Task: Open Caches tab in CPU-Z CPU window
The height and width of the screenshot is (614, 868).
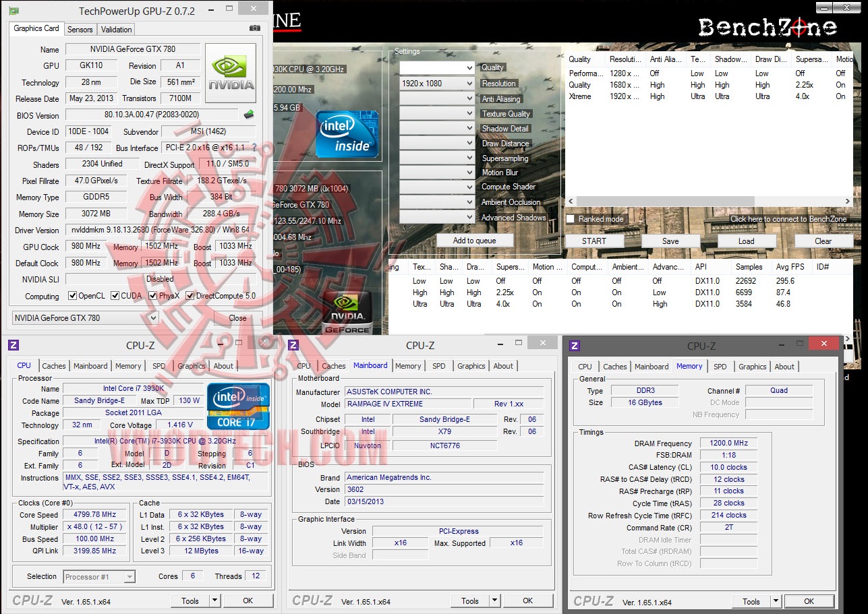Action: pos(54,366)
